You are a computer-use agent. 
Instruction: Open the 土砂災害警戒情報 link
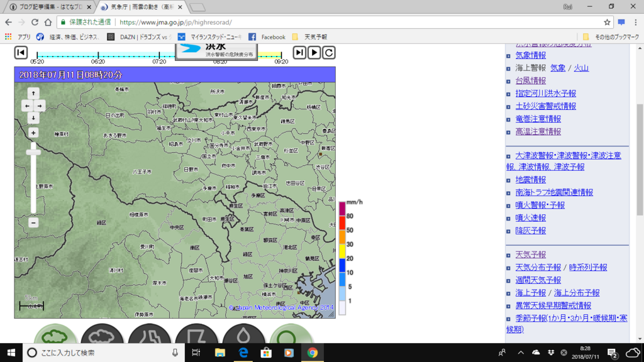click(x=546, y=106)
